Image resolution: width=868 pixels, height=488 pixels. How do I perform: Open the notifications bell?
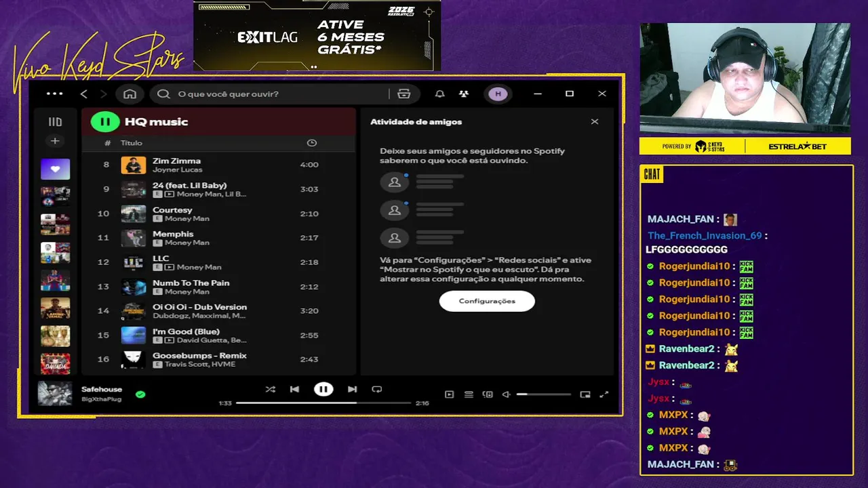439,94
